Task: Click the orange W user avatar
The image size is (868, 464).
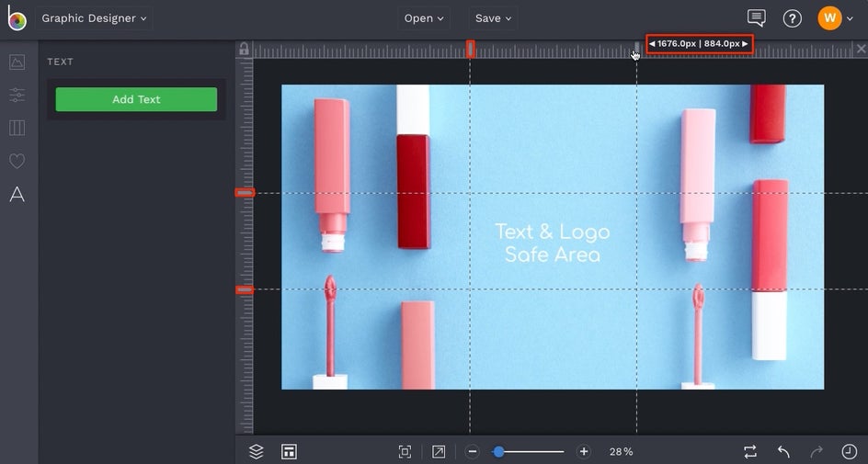Action: [829, 18]
